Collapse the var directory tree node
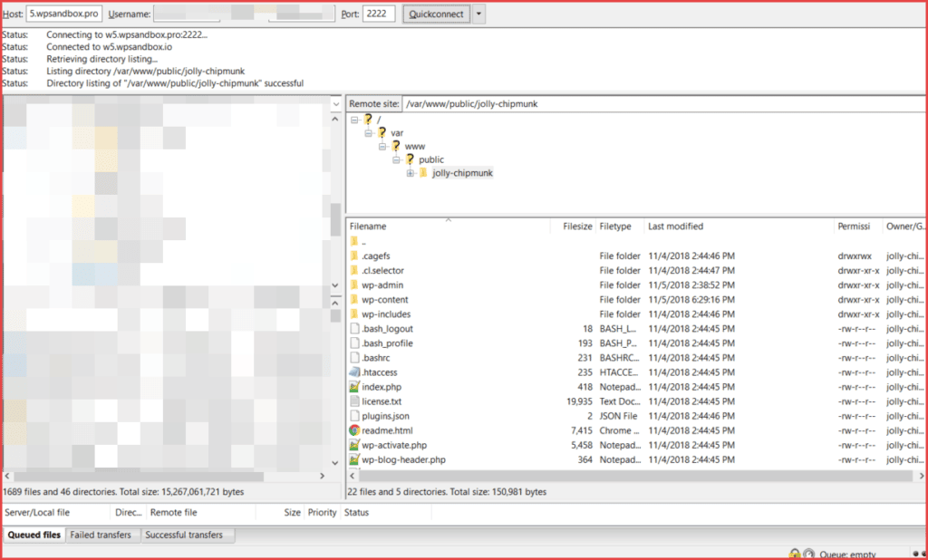928x560 pixels. click(x=369, y=133)
